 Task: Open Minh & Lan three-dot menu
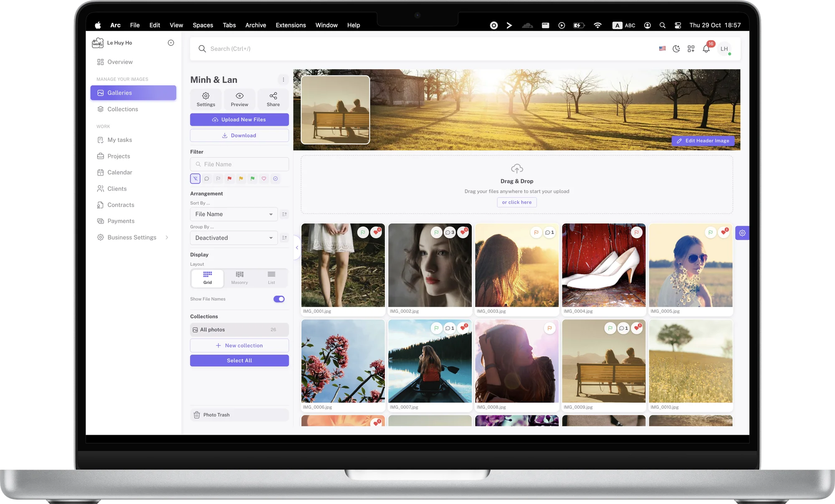point(283,80)
